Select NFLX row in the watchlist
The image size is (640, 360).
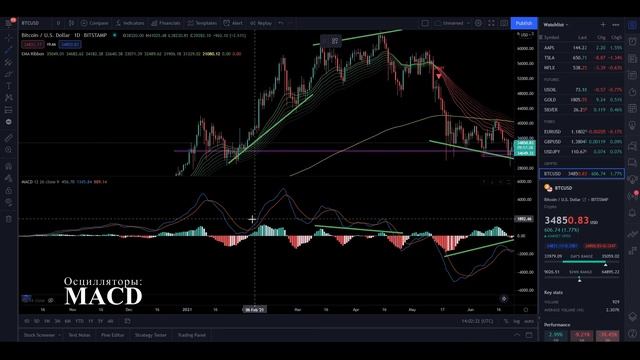(582, 68)
